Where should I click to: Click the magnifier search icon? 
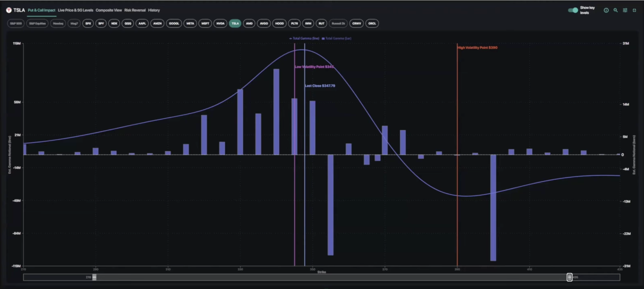point(616,10)
